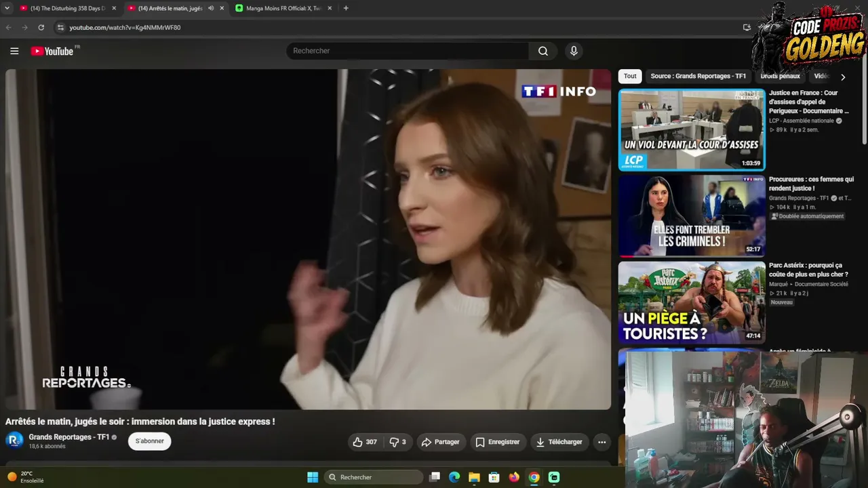Open the 'Justice en France : Cour d'assises' video title

(809, 102)
